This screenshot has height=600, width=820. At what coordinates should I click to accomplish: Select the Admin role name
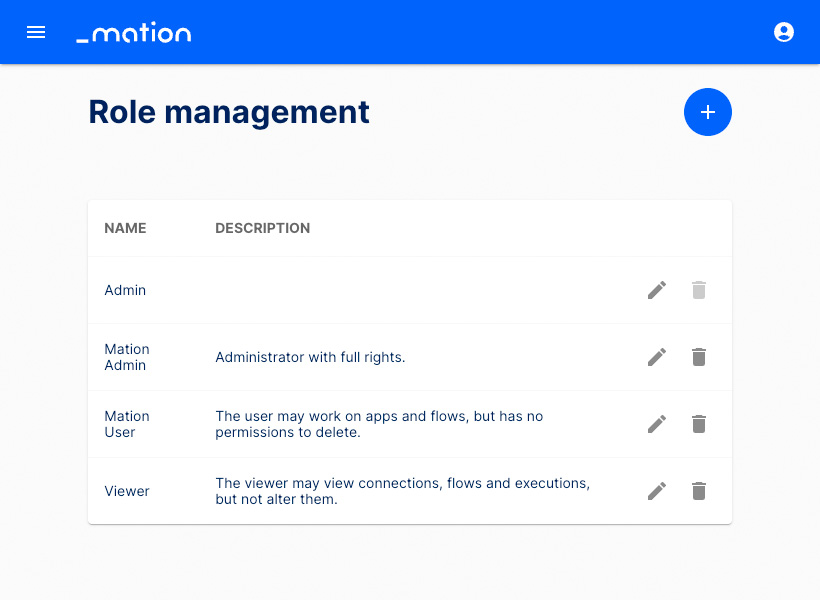(125, 290)
